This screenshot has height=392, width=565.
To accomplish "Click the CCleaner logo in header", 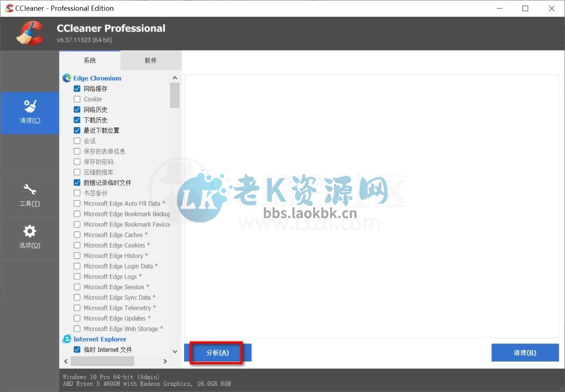I will click(x=30, y=33).
